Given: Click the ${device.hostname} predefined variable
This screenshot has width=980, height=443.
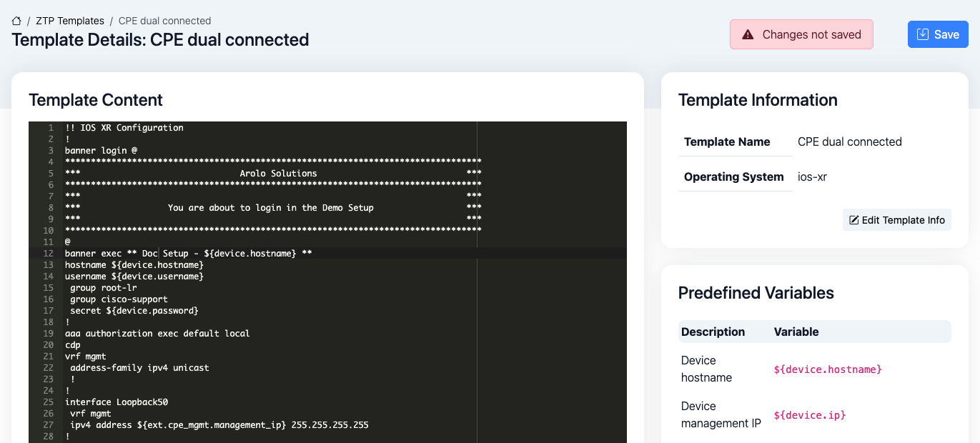Looking at the screenshot, I should click(828, 369).
